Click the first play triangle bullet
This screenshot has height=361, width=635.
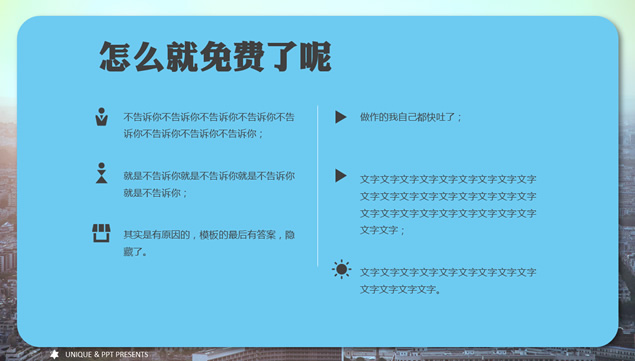tap(341, 117)
